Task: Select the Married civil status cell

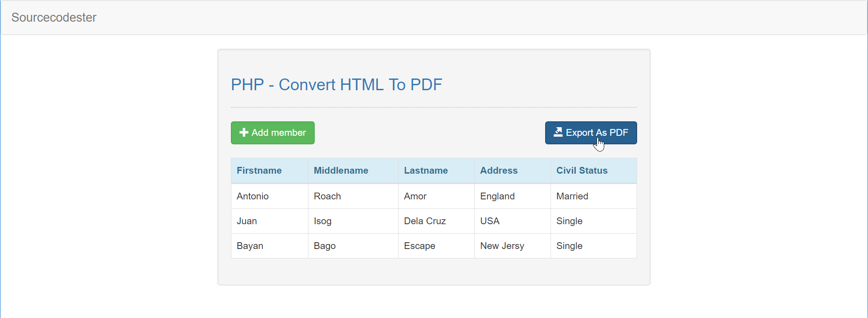Action: 572,196
